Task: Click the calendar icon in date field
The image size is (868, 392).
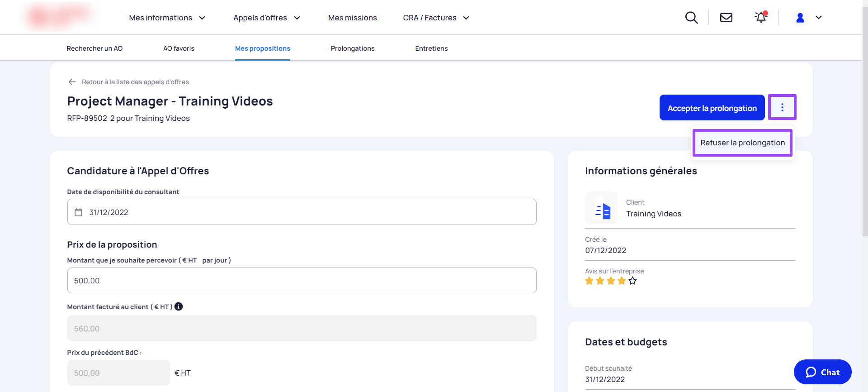Action: point(78,212)
